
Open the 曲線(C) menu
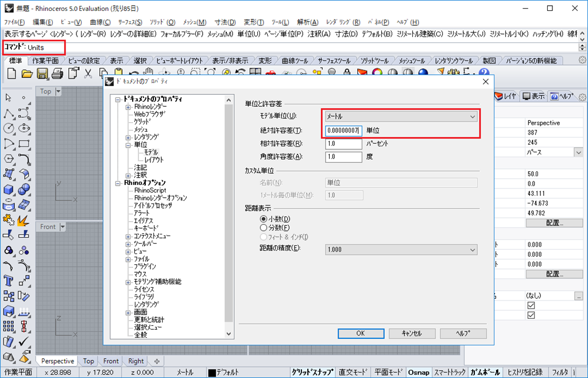click(x=100, y=22)
